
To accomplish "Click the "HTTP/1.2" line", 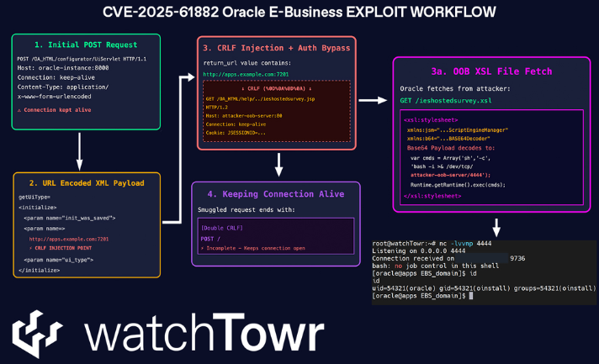I will (216, 108).
